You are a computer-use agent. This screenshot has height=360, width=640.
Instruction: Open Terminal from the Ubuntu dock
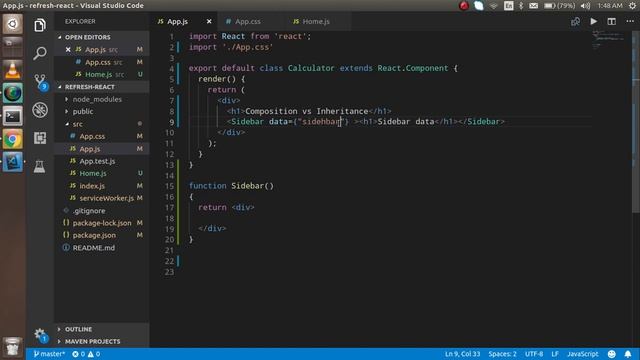click(x=13, y=116)
